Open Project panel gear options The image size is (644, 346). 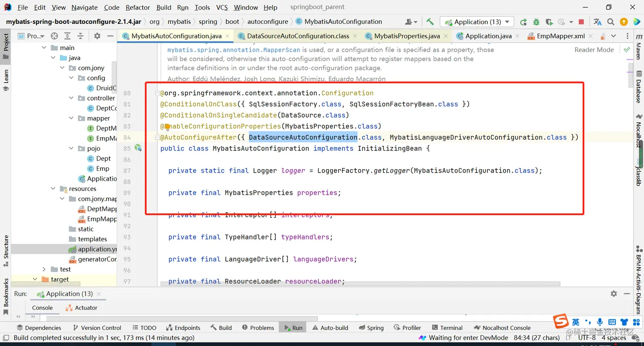97,36
